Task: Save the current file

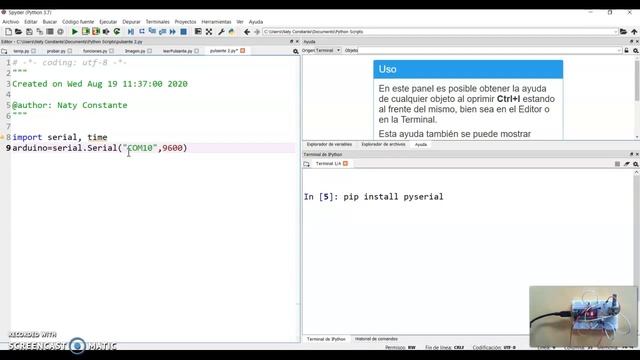Action: 29,31
